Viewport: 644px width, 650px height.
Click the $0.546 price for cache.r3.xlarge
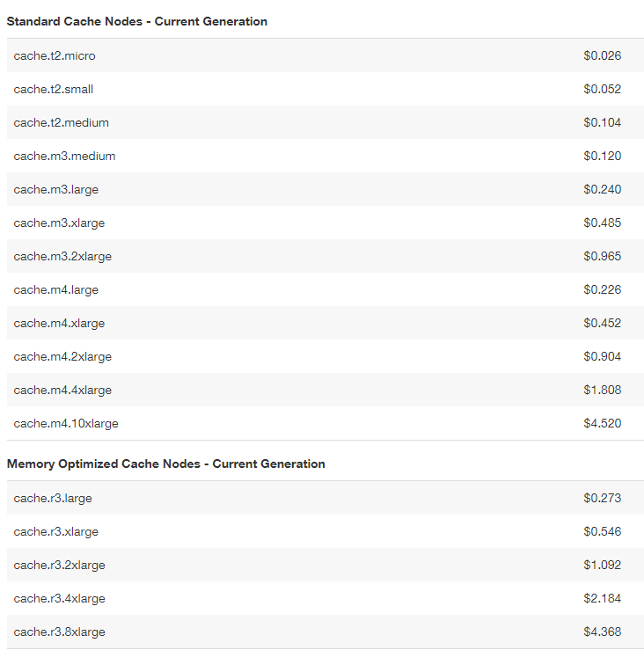(602, 531)
